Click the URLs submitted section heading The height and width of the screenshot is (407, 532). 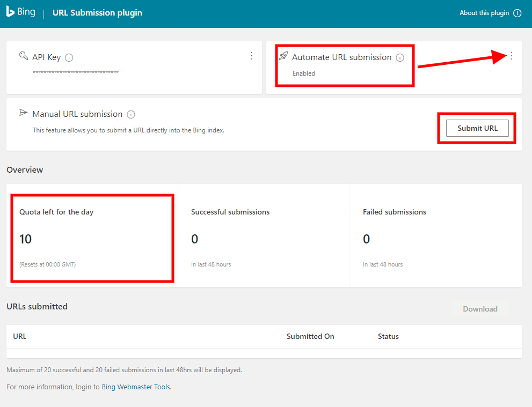pos(37,306)
